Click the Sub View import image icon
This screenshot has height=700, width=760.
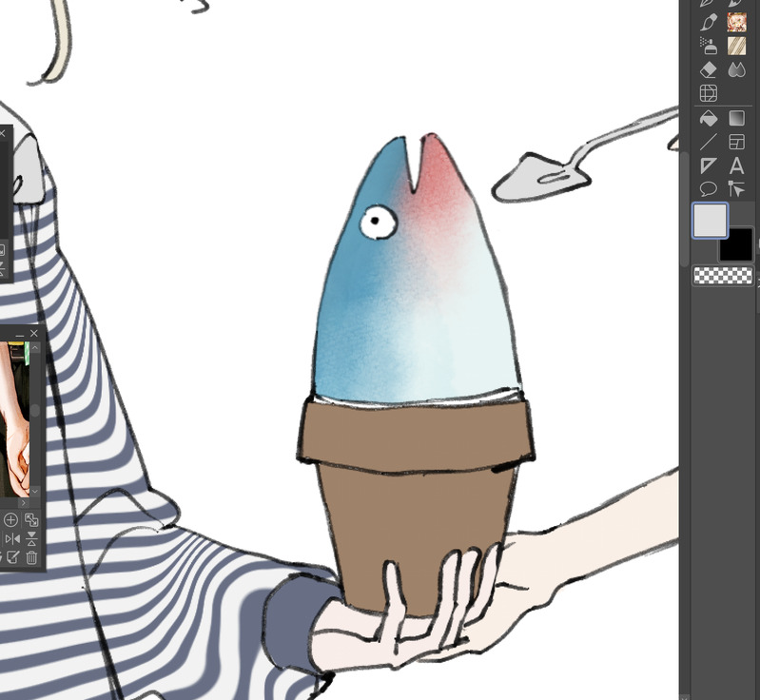pos(12,557)
